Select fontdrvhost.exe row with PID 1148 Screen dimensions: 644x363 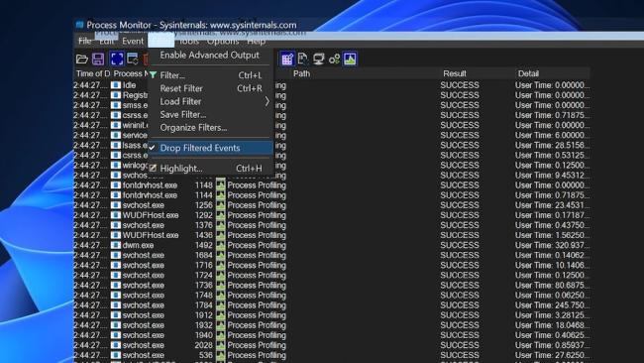pos(332,185)
